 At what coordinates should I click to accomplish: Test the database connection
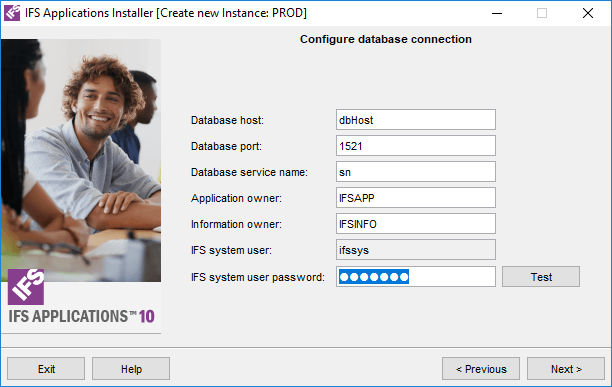click(x=541, y=277)
